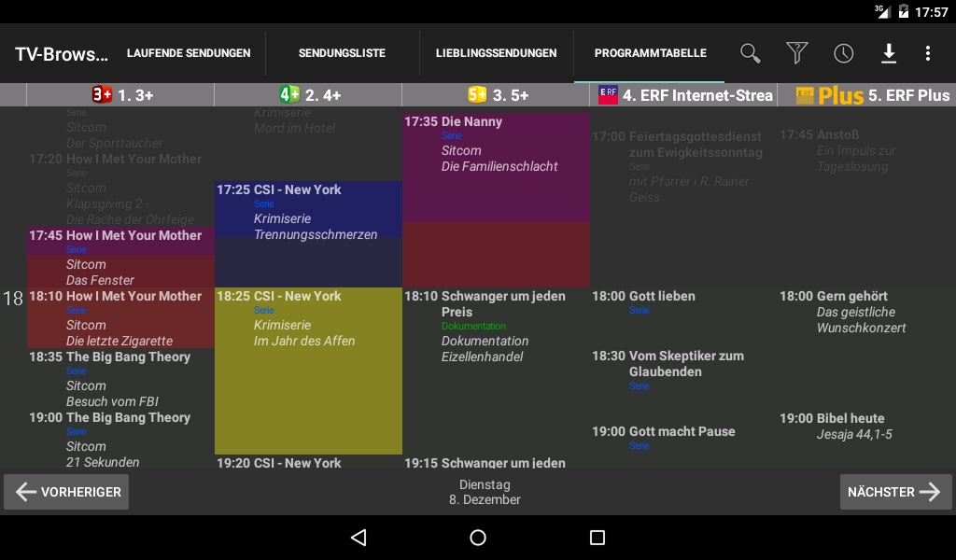Tap the 3G signal indicator
This screenshot has height=560, width=956.
(x=882, y=11)
